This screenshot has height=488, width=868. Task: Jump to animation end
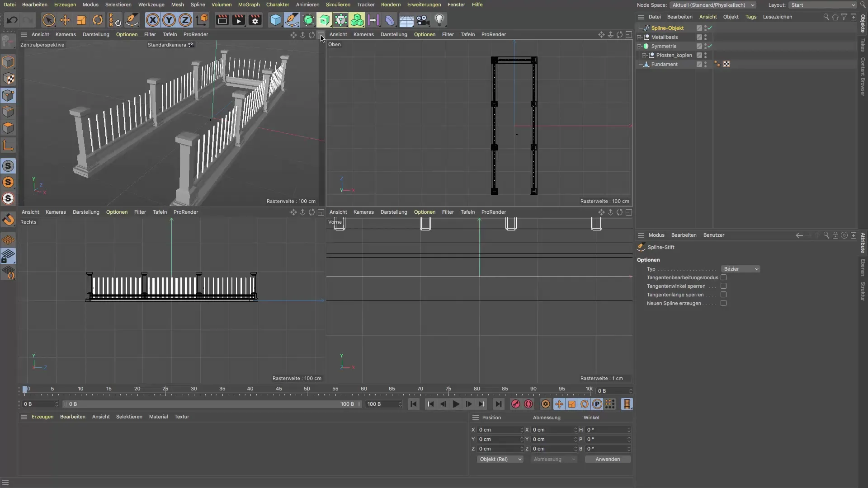[498, 404]
